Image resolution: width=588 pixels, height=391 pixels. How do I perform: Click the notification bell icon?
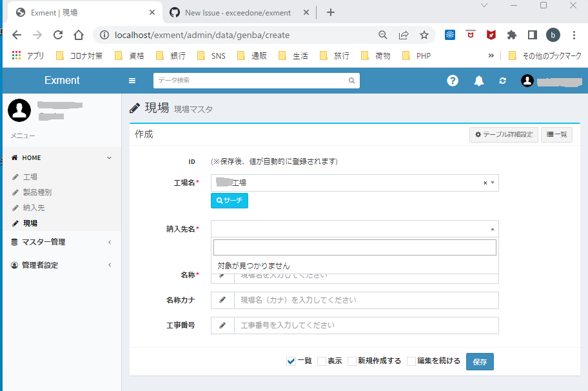[477, 81]
